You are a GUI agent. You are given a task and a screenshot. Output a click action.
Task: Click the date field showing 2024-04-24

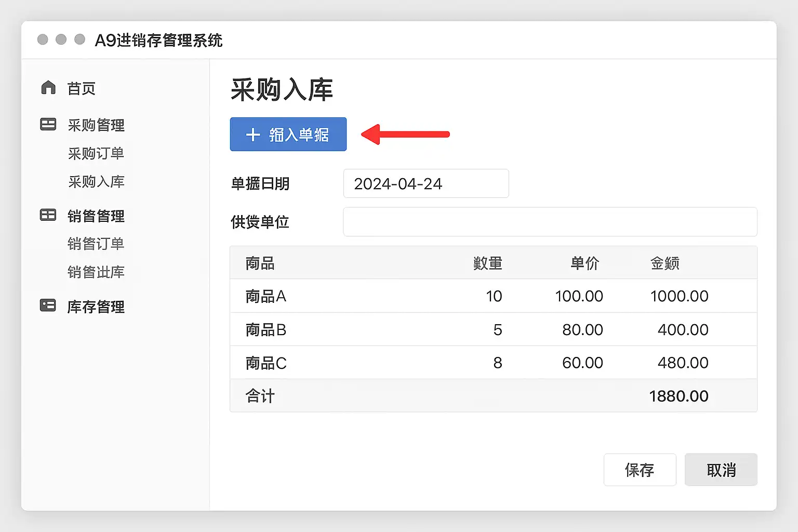click(425, 183)
